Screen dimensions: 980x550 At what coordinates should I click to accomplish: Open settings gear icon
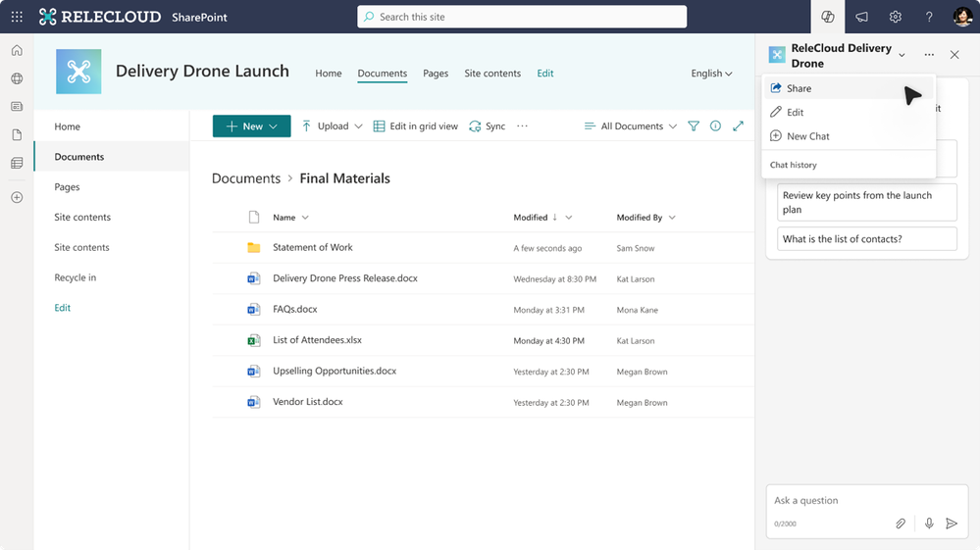[x=895, y=17]
